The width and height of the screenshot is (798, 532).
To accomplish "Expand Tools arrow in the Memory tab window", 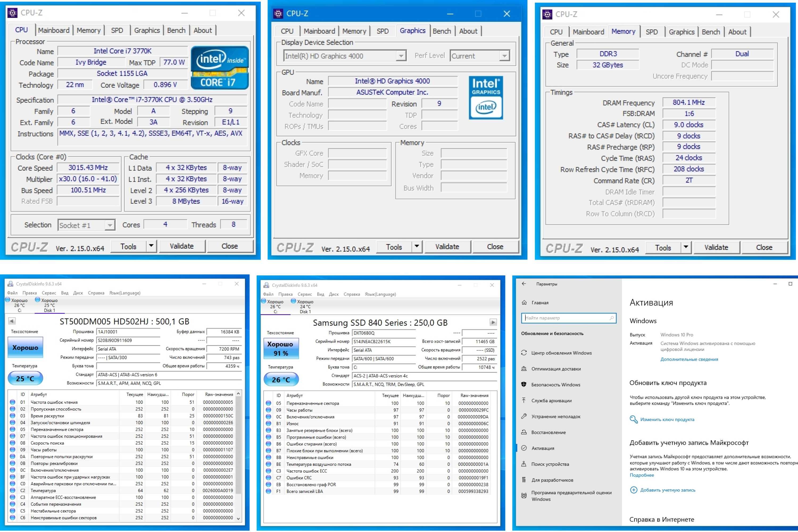I will pyautogui.click(x=686, y=247).
